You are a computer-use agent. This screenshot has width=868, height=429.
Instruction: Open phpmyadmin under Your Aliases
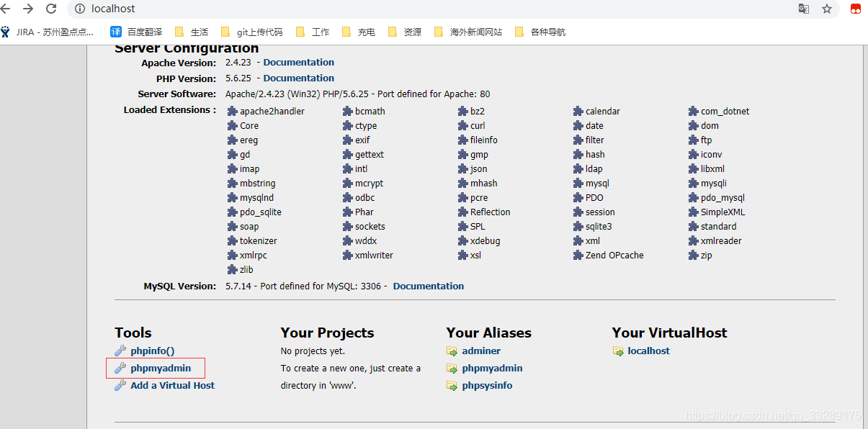(493, 369)
